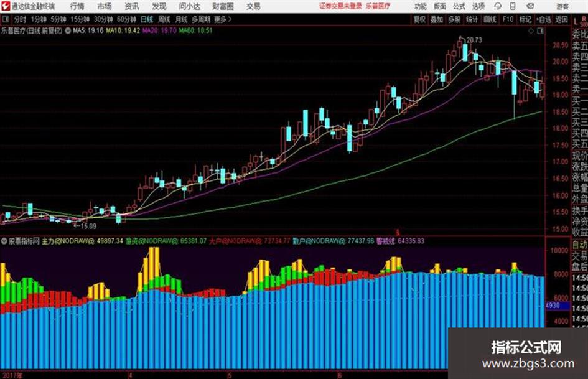Image resolution: width=588 pixels, height=379 pixels.
Task: Open the 财富圈 menu
Action: point(223,6)
